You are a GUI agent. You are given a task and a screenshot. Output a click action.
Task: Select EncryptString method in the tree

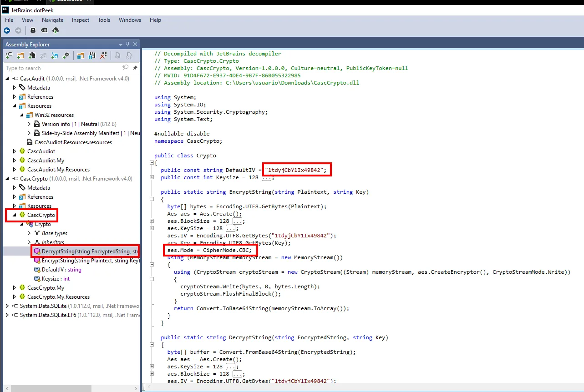[87, 261]
